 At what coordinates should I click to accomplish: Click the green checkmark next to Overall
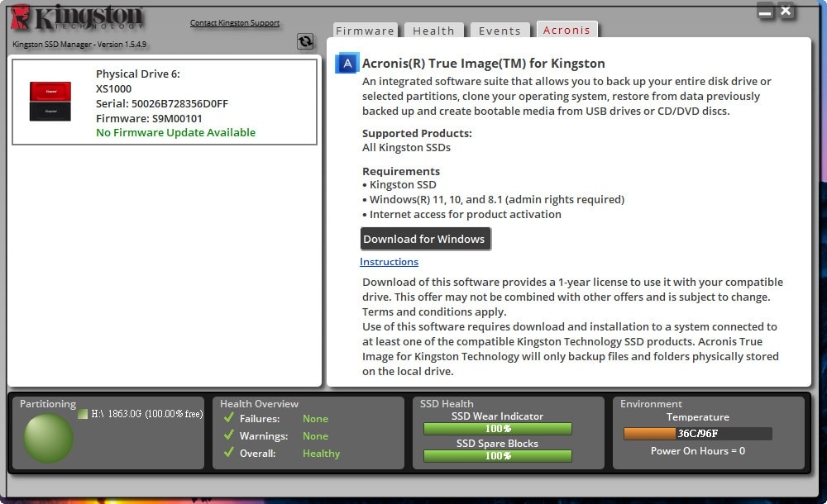click(x=228, y=452)
